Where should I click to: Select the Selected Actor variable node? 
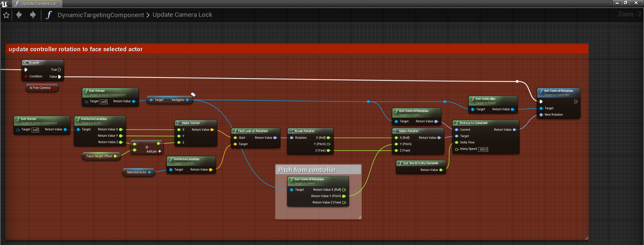pyautogui.click(x=137, y=172)
